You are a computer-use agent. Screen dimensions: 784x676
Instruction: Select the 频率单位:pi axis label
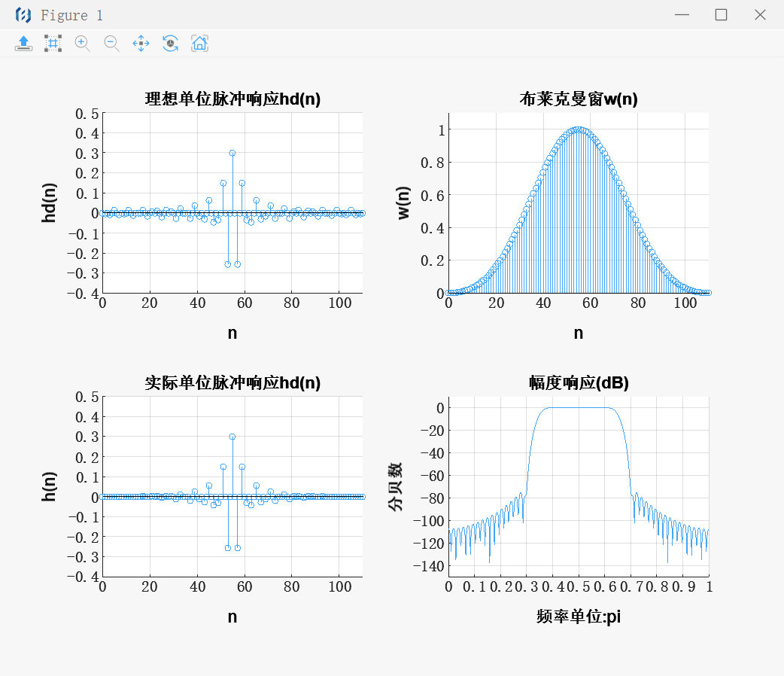578,617
